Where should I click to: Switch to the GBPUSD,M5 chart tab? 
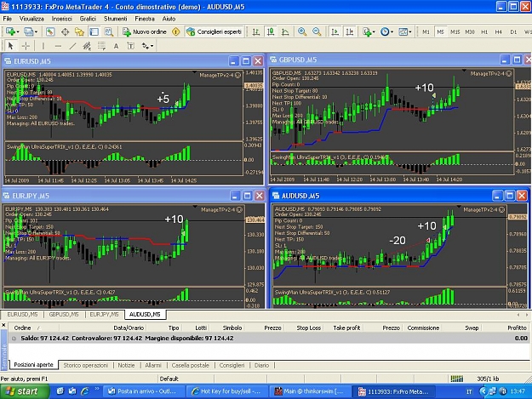(64, 315)
